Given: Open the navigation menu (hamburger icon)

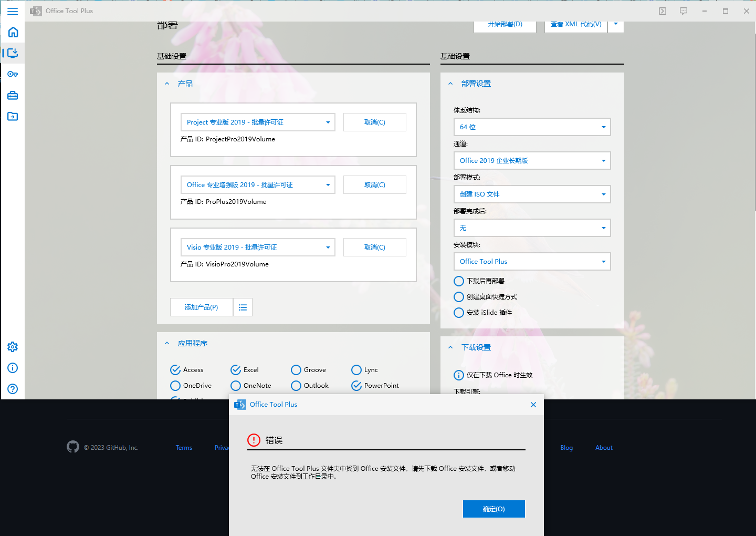Looking at the screenshot, I should click(x=13, y=11).
